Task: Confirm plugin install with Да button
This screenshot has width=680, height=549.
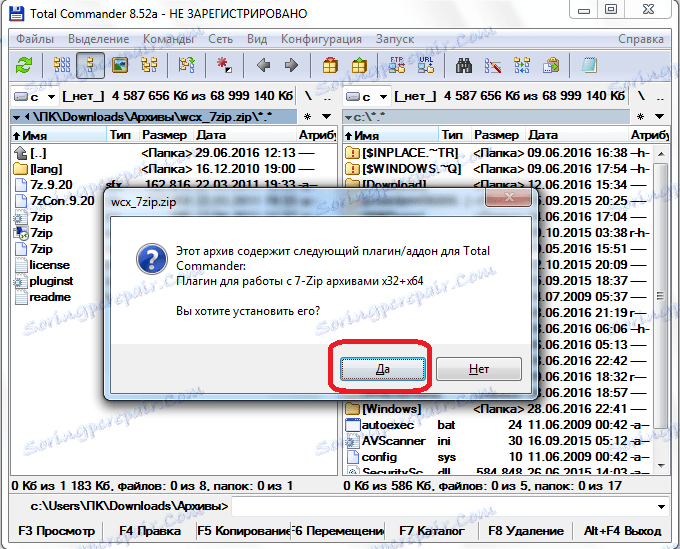Action: tap(382, 369)
